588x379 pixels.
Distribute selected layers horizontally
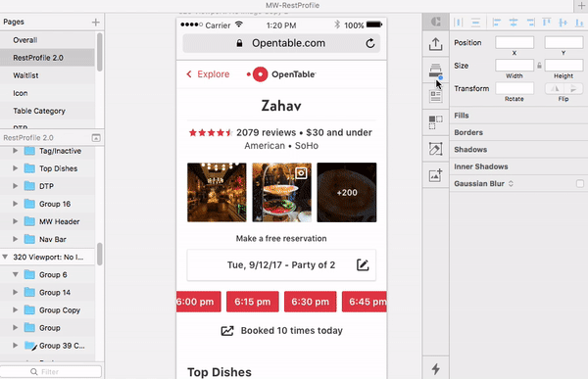[x=459, y=23]
